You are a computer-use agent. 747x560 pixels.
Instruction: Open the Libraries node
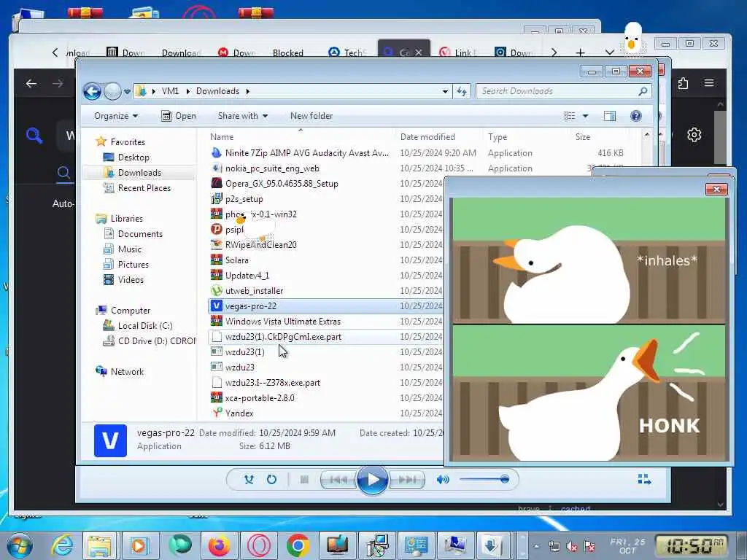click(x=127, y=219)
